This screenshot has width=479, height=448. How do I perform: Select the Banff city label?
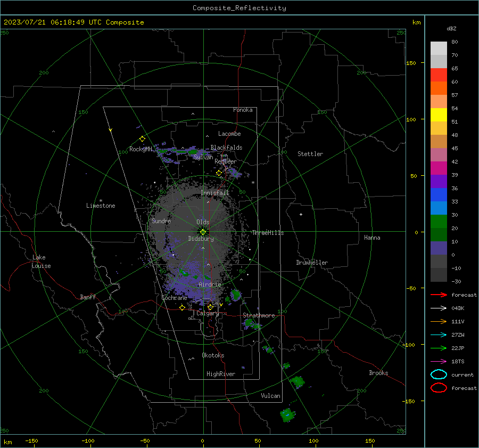click(88, 297)
